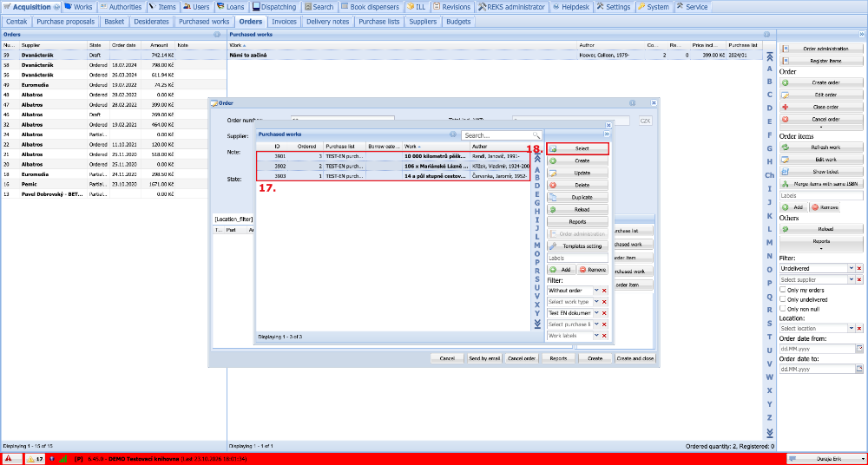The height and width of the screenshot is (465, 868).
Task: Click the green signal bars icon in status bar
Action: pos(62,459)
